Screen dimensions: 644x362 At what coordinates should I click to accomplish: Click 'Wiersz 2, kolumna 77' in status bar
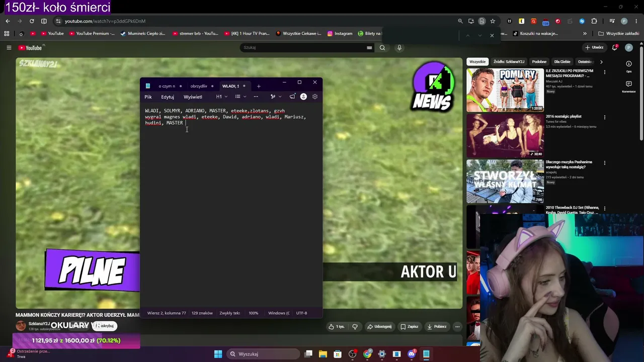click(167, 313)
